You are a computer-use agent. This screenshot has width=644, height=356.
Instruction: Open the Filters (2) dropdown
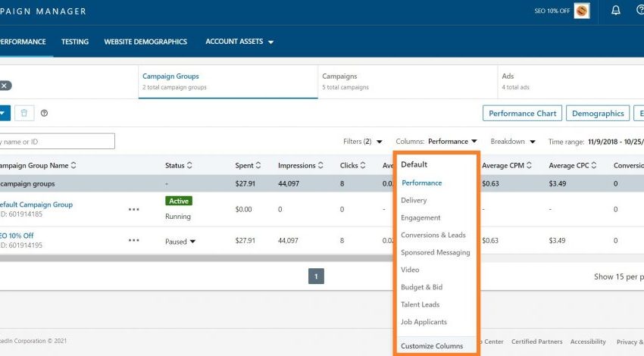(x=363, y=141)
